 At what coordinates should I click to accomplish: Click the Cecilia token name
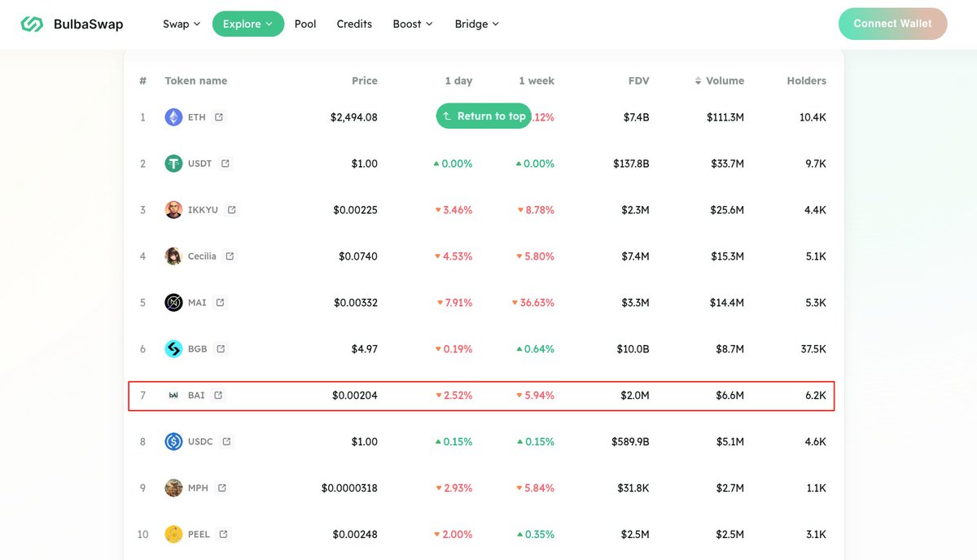point(202,256)
